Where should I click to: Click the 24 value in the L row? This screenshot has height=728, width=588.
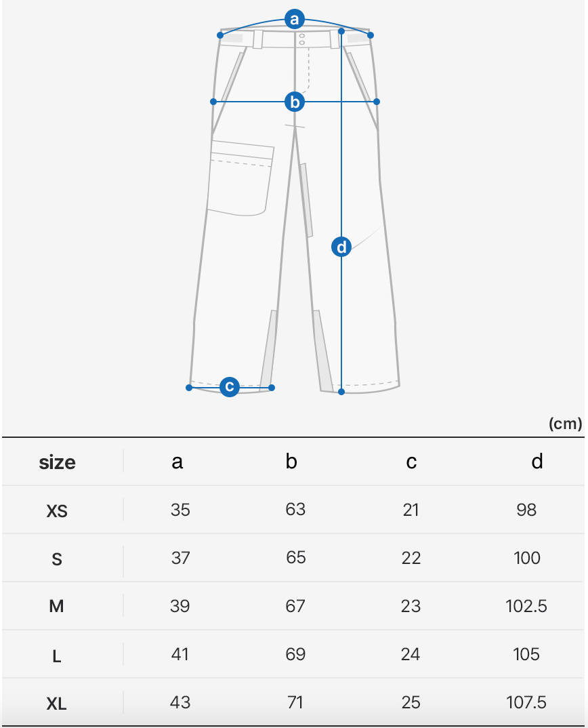tap(411, 654)
